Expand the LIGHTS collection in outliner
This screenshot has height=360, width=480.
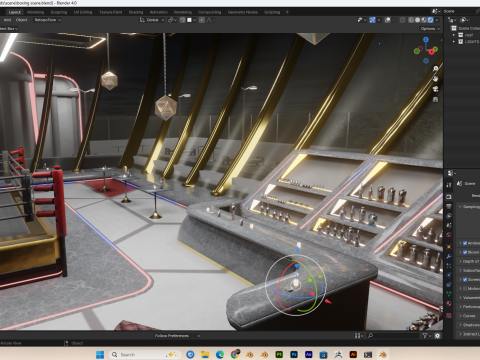point(454,41)
